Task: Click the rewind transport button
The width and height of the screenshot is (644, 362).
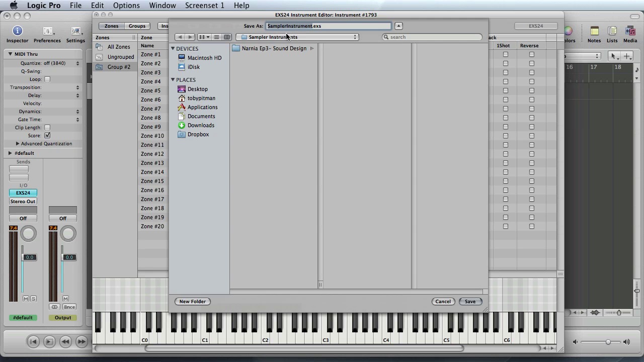Action: point(65,341)
